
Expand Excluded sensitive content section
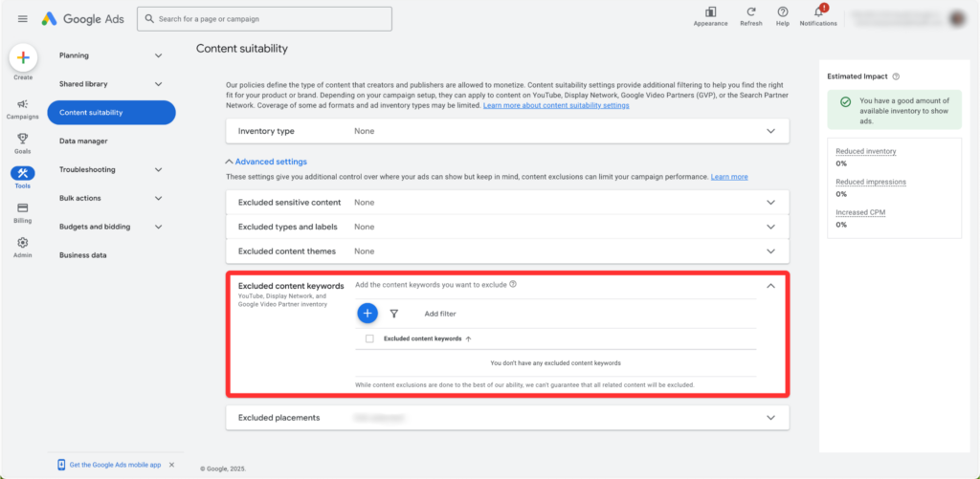(507, 203)
